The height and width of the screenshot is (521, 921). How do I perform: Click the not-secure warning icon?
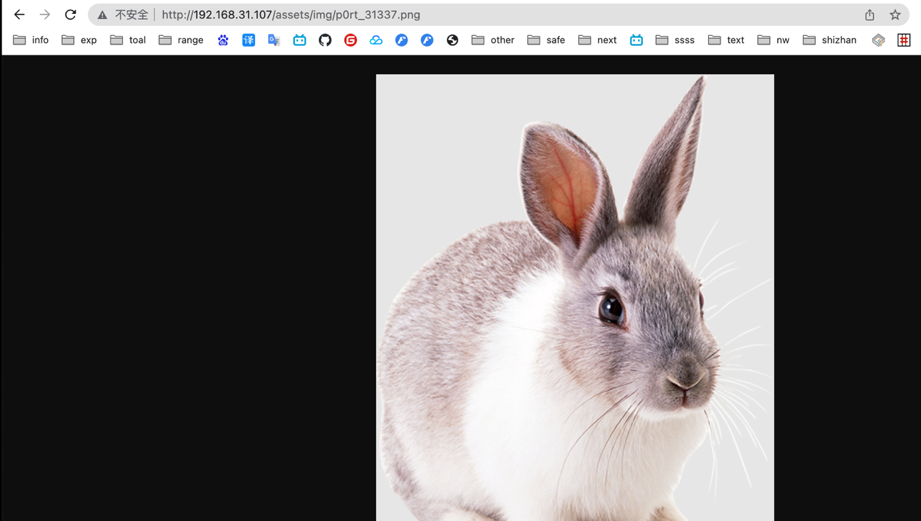click(x=102, y=15)
